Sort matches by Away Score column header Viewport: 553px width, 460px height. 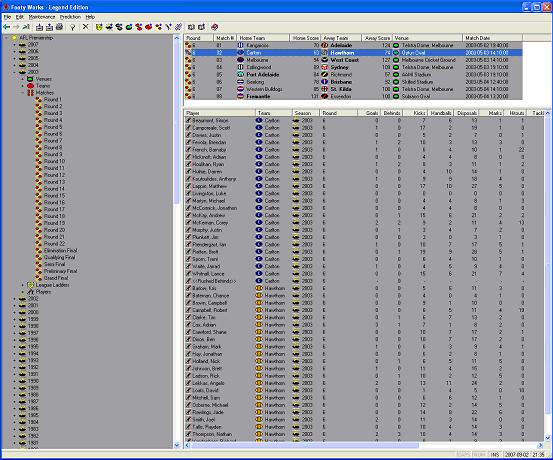point(377,38)
